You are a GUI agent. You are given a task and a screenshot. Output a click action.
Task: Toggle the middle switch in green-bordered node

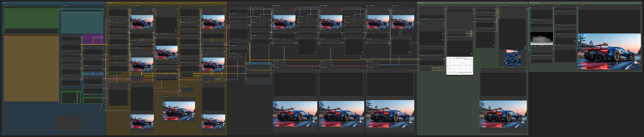tap(77, 98)
